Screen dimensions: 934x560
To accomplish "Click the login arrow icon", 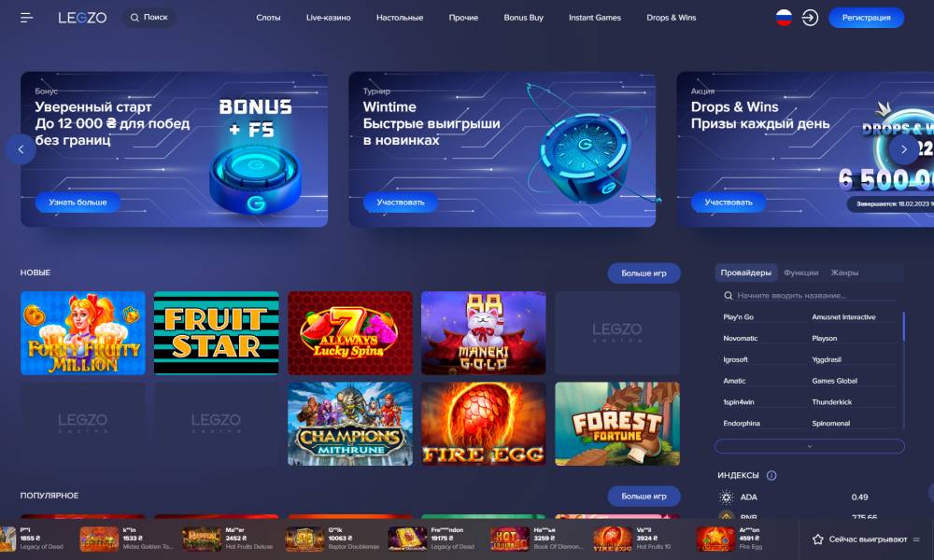I will [x=810, y=18].
